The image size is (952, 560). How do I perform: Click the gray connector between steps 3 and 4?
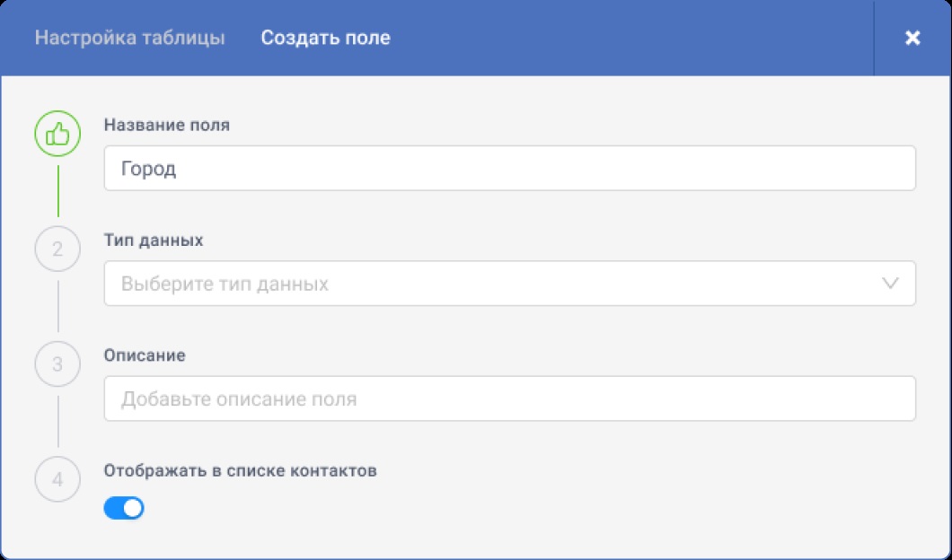[x=58, y=421]
